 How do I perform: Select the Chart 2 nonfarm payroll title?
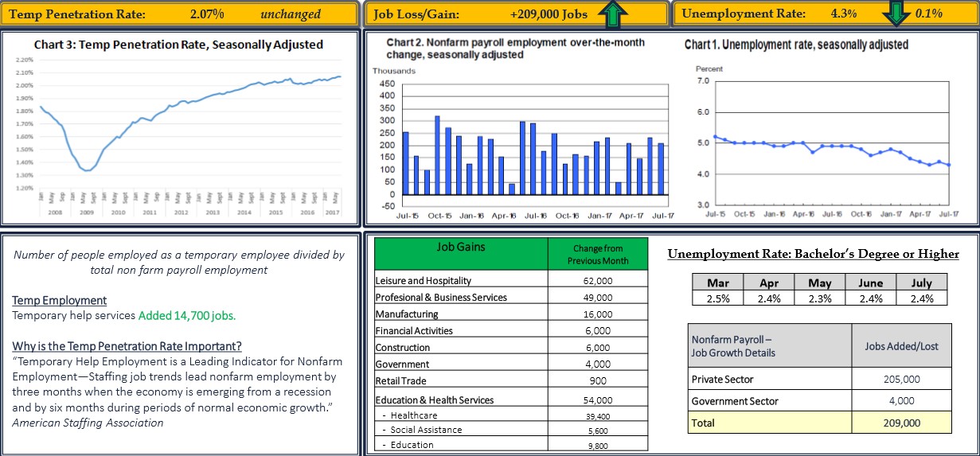pos(515,48)
